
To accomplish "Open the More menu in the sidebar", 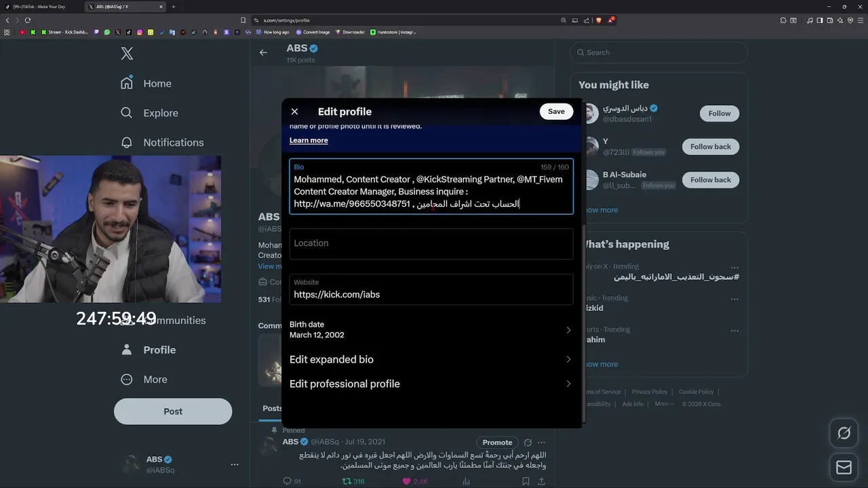I will [x=143, y=380].
